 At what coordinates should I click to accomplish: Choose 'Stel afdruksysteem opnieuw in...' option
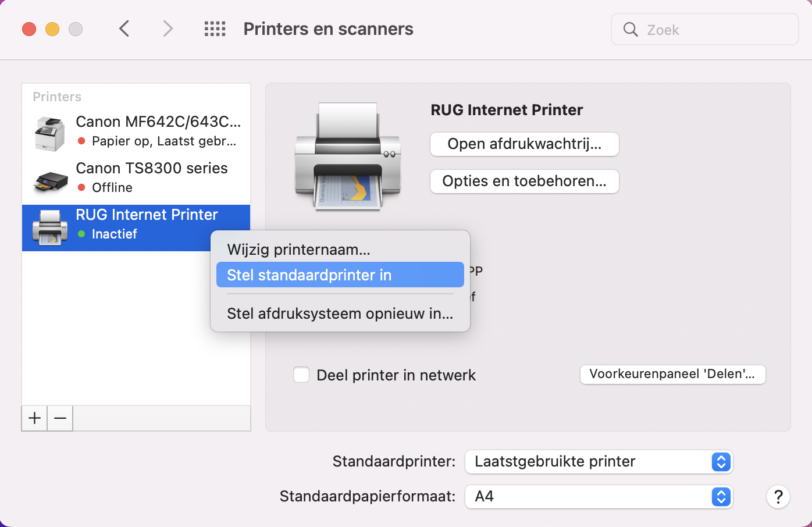click(x=340, y=314)
